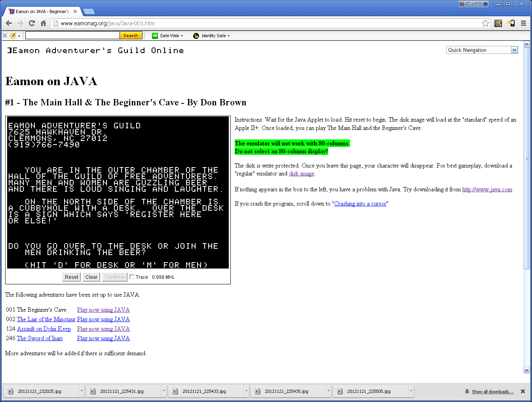The width and height of the screenshot is (532, 402).
Task: Select the Eamon on JAVA tab
Action: (42, 11)
